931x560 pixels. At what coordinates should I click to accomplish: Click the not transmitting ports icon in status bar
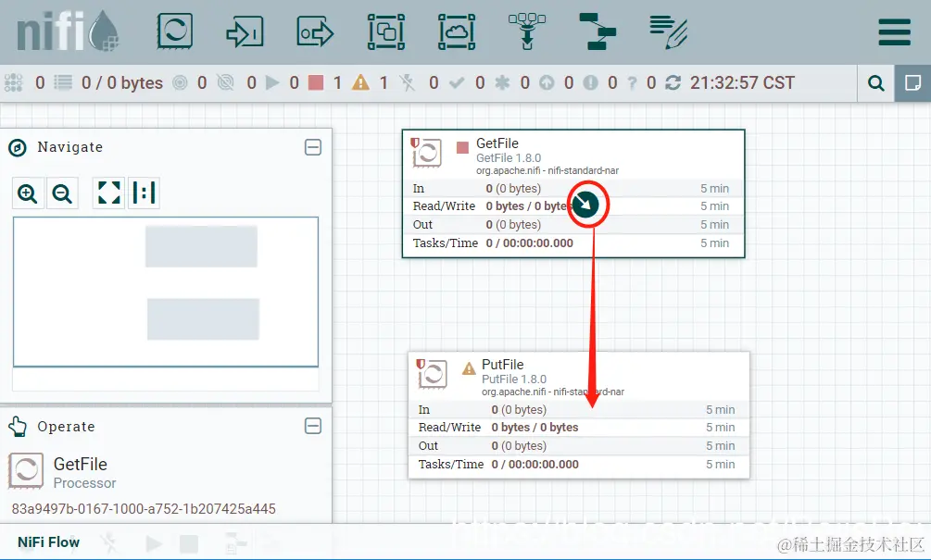(x=226, y=82)
